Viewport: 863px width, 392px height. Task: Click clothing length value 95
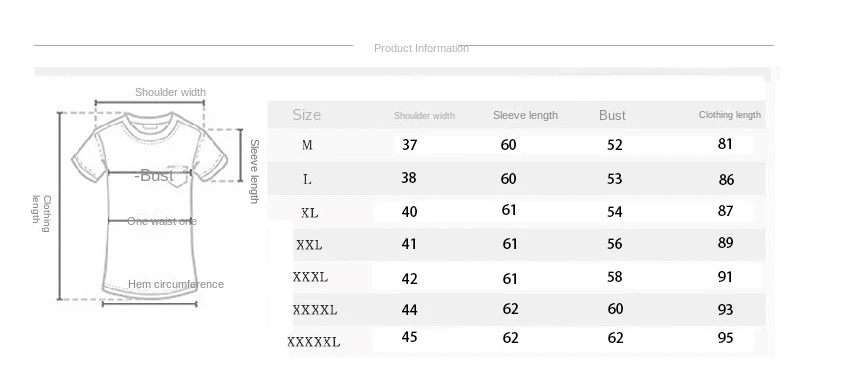point(725,337)
